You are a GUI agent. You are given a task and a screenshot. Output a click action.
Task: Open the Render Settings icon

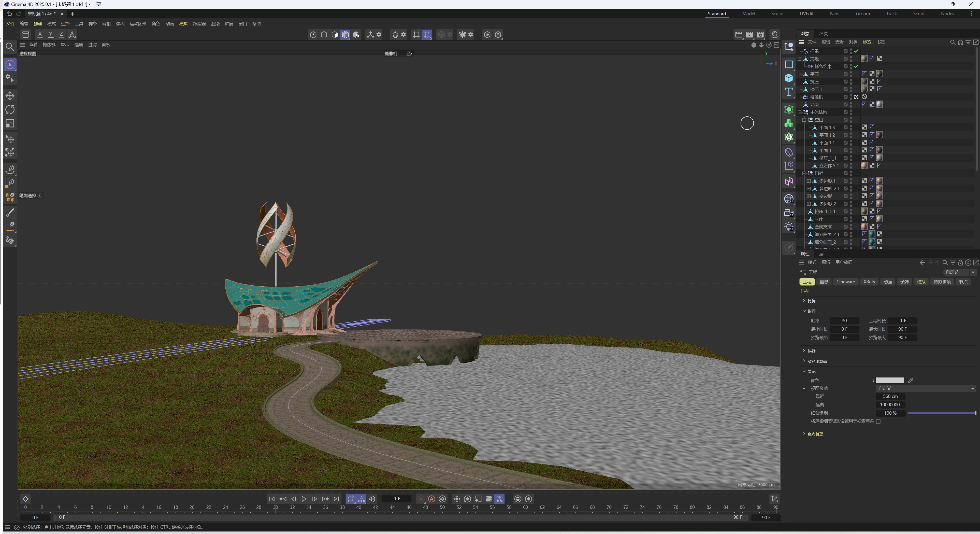(x=760, y=35)
